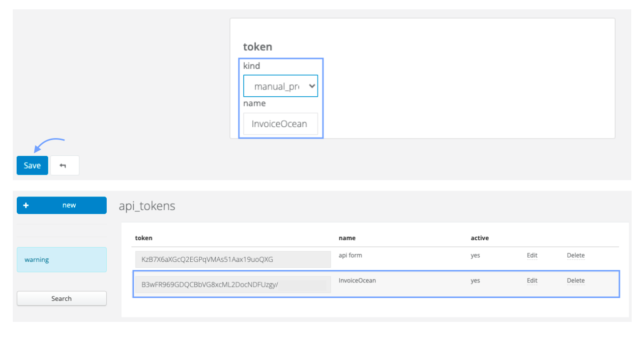Click the name field containing InvoiceOcean
The image size is (644, 341).
coord(281,124)
